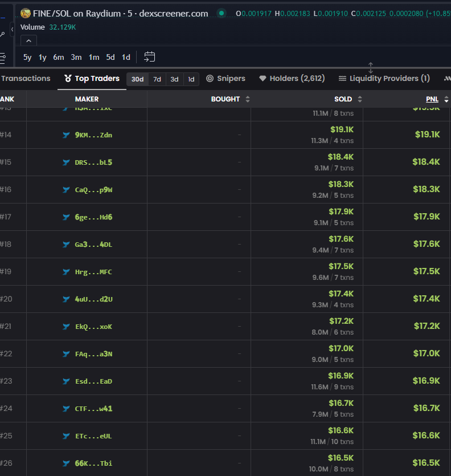Select the 1m chart range

tap(94, 57)
